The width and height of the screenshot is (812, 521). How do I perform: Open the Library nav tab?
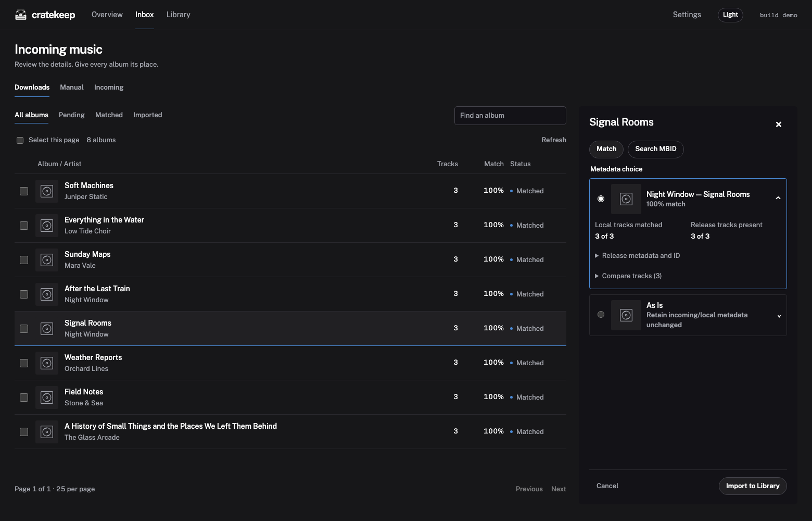pos(179,15)
